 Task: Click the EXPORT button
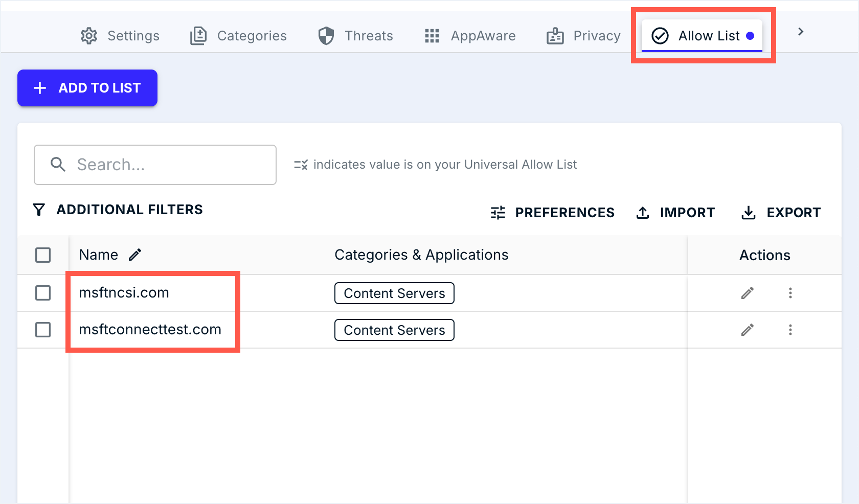tap(781, 213)
